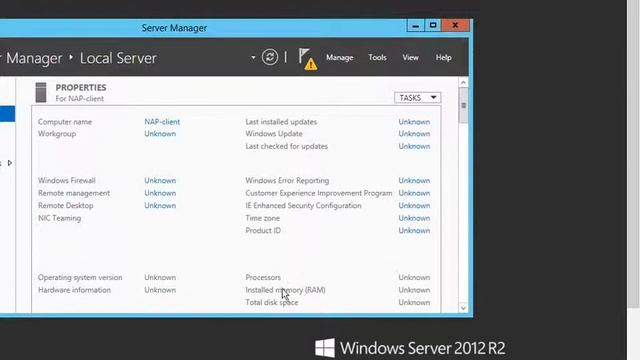Open the notifications flag with warning

click(308, 59)
